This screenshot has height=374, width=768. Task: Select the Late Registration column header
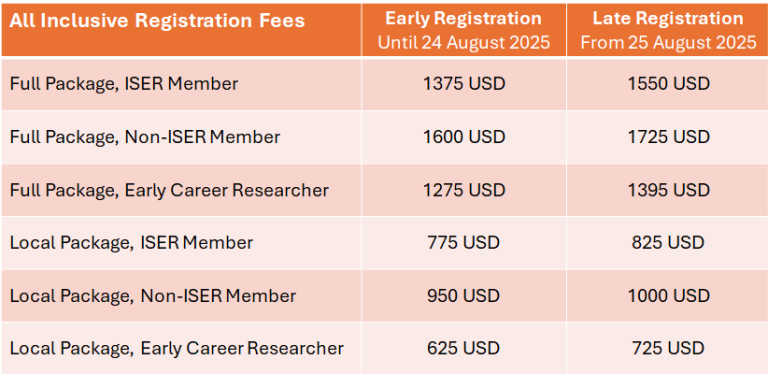point(669,30)
